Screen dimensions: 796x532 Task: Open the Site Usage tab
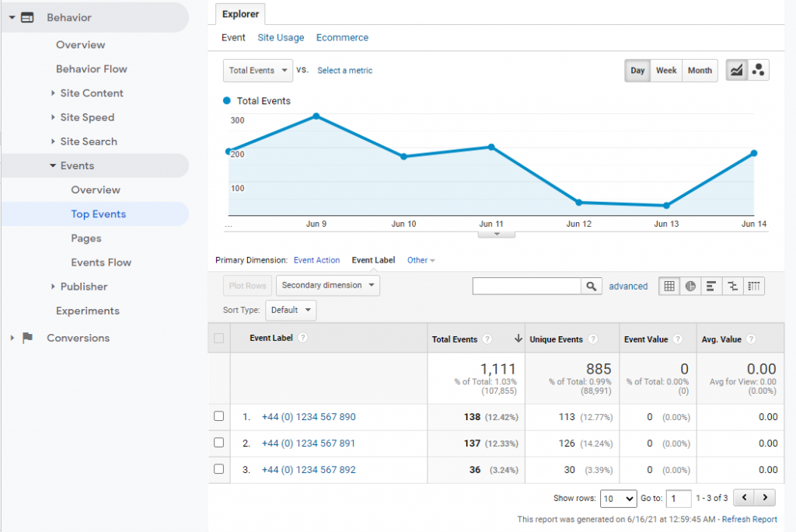[281, 37]
